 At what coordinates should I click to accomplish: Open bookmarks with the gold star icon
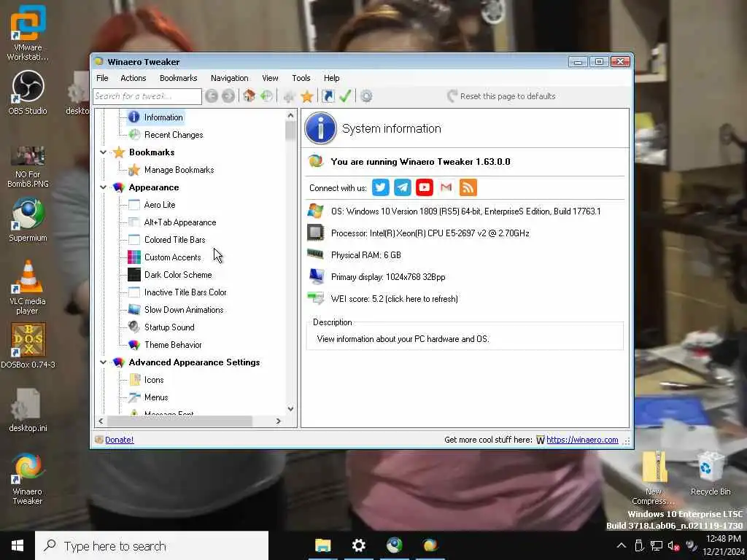tap(307, 97)
